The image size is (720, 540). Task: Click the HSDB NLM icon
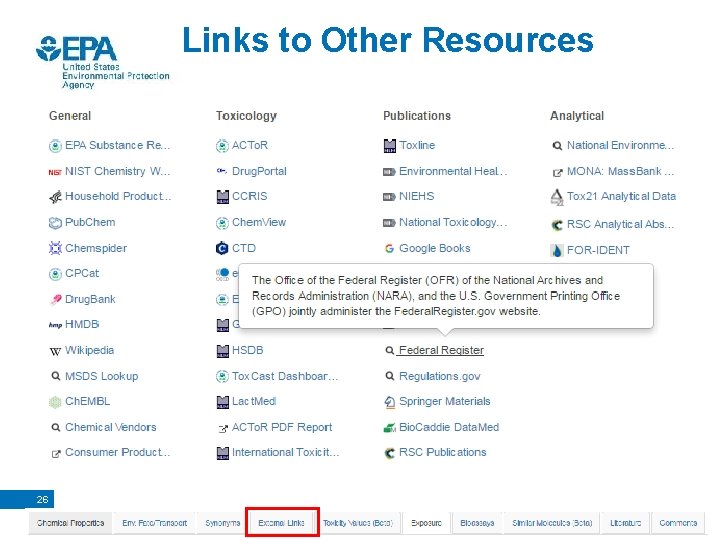[x=223, y=351]
